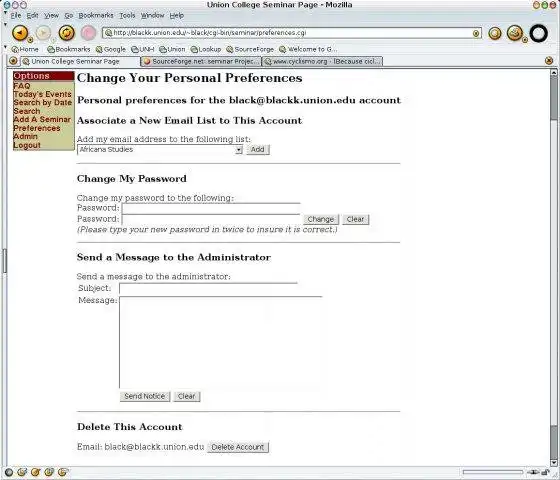Close the current tab using the tab bar close icon
The height and width of the screenshot is (480, 560).
[x=549, y=61]
